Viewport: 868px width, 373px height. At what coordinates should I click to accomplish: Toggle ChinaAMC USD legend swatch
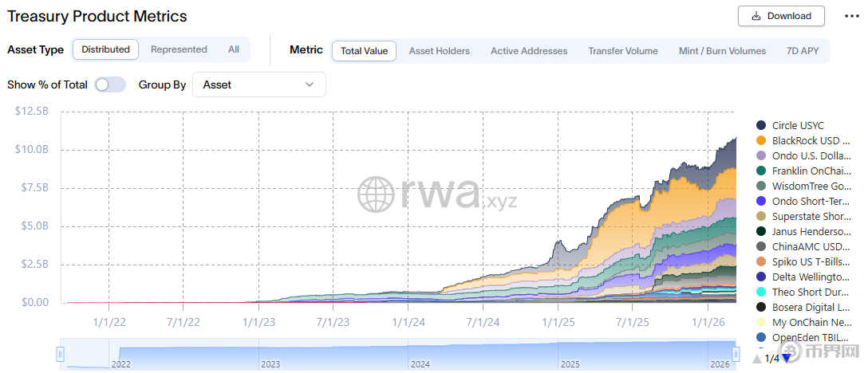click(761, 246)
